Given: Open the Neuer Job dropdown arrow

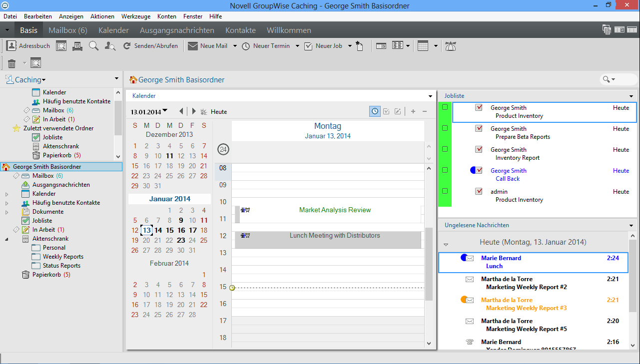Looking at the screenshot, I should point(350,46).
